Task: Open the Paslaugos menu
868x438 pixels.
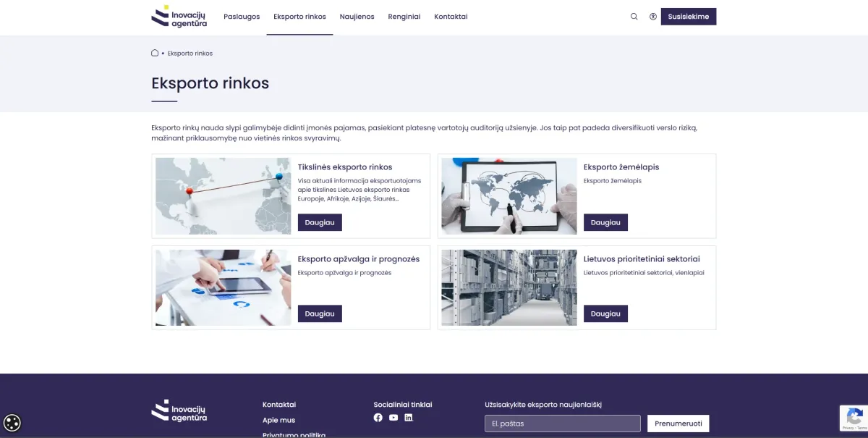Action: (242, 17)
